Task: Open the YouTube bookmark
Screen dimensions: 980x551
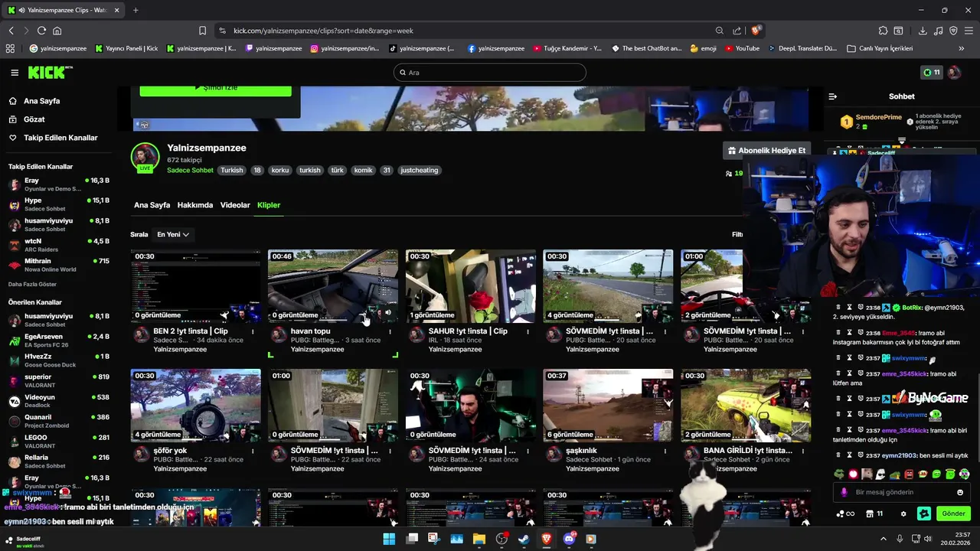Action: click(x=742, y=48)
